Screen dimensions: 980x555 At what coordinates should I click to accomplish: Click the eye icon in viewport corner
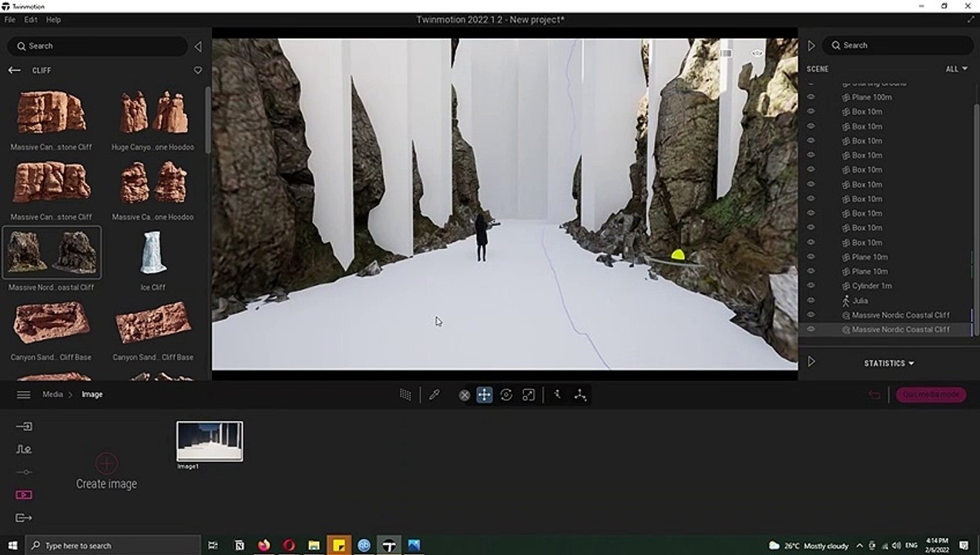pos(757,53)
